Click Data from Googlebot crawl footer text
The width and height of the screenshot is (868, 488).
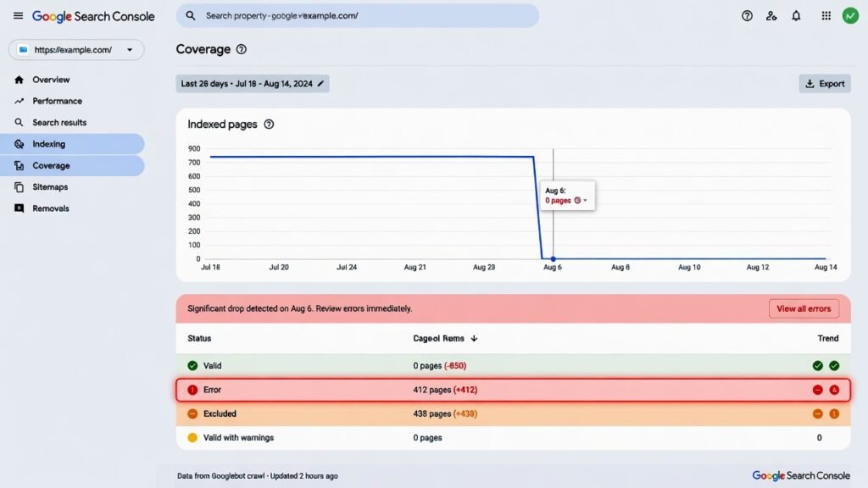coord(258,476)
